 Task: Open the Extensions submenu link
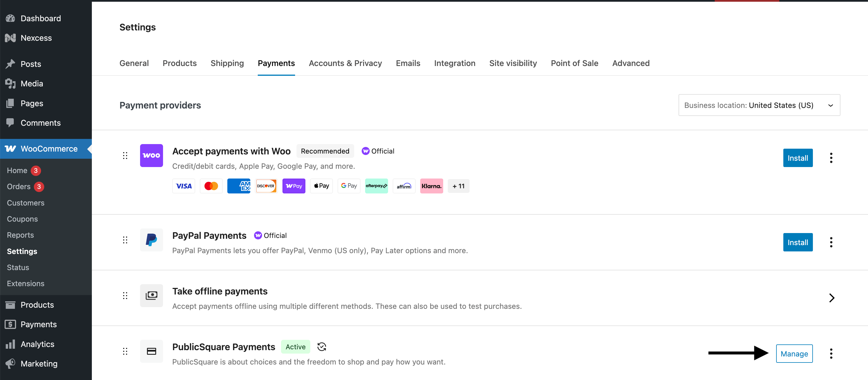click(26, 283)
